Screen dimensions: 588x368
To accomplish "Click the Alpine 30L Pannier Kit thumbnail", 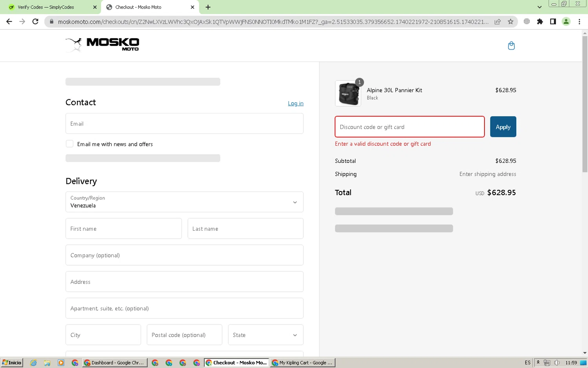I will tap(348, 93).
